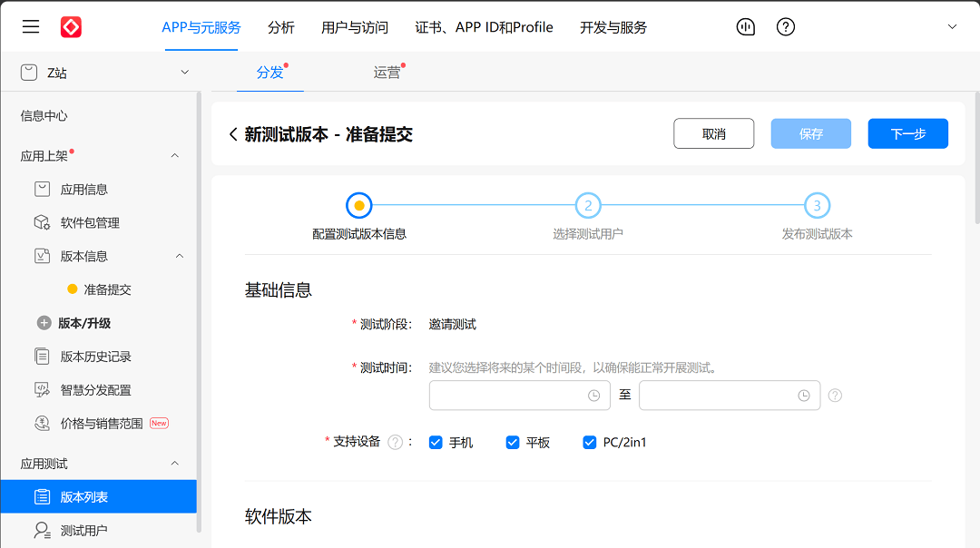Click the clock icon in the end time field
This screenshot has width=980, height=548.
coord(804,396)
